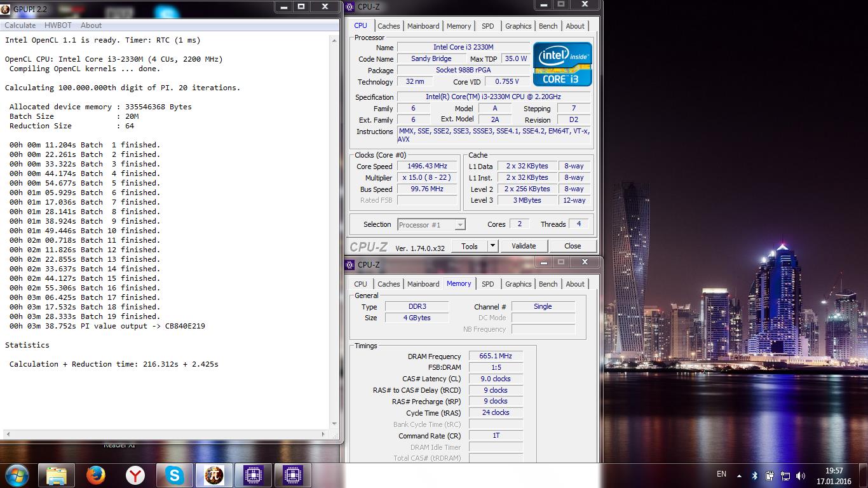Click the CAS# Latency 9.0 clocks value
Viewport: 868px width, 488px height.
coord(496,379)
